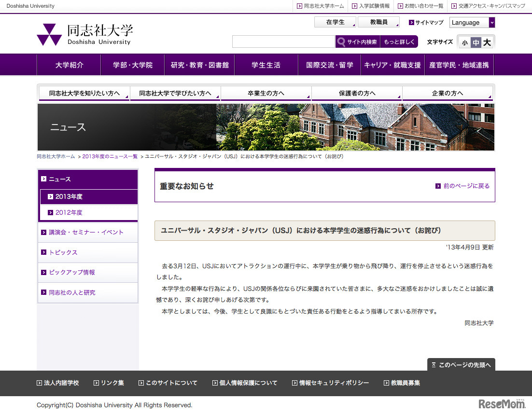Select the 卒業生の方へ tab
The width and height of the screenshot is (532, 415).
pyautogui.click(x=266, y=93)
